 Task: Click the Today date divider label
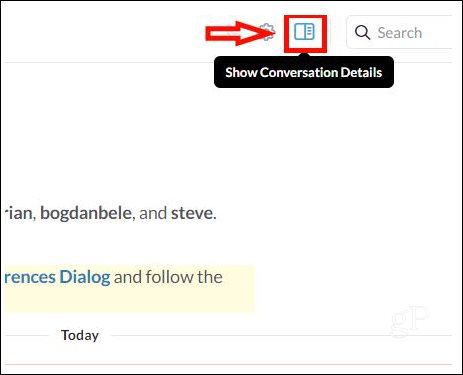pos(80,335)
